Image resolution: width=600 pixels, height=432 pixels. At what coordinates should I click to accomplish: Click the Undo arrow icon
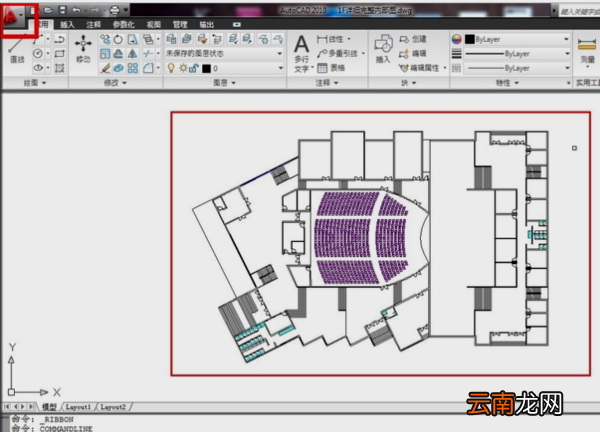point(76,10)
